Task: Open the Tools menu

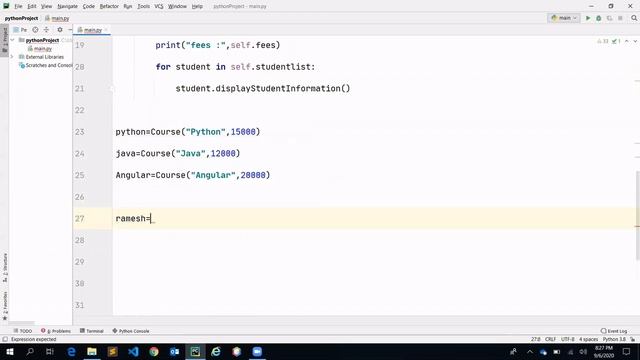Action: [143, 7]
